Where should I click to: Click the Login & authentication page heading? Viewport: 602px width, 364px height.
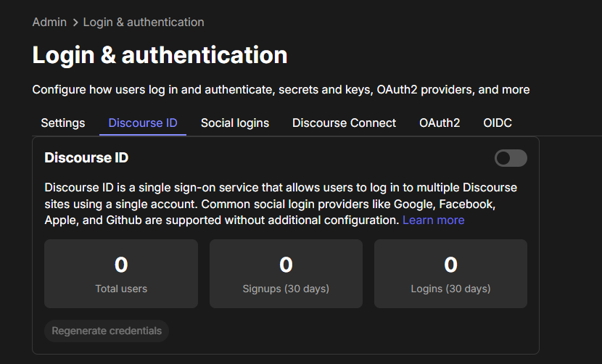(x=160, y=55)
